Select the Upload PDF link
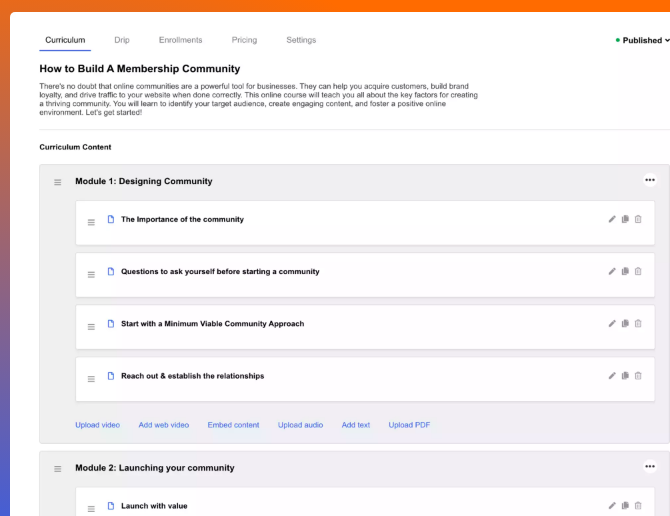Viewport: 670px width, 516px height. pos(409,425)
